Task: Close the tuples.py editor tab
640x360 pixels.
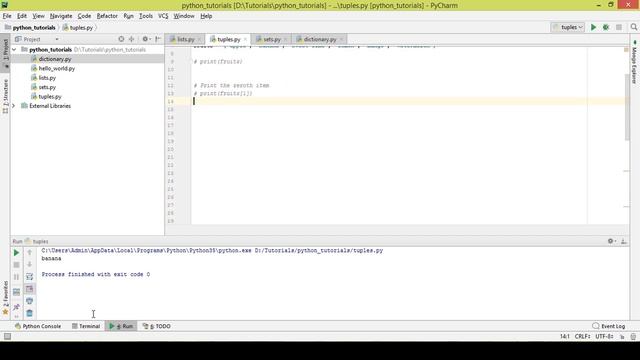Action: (x=245, y=39)
